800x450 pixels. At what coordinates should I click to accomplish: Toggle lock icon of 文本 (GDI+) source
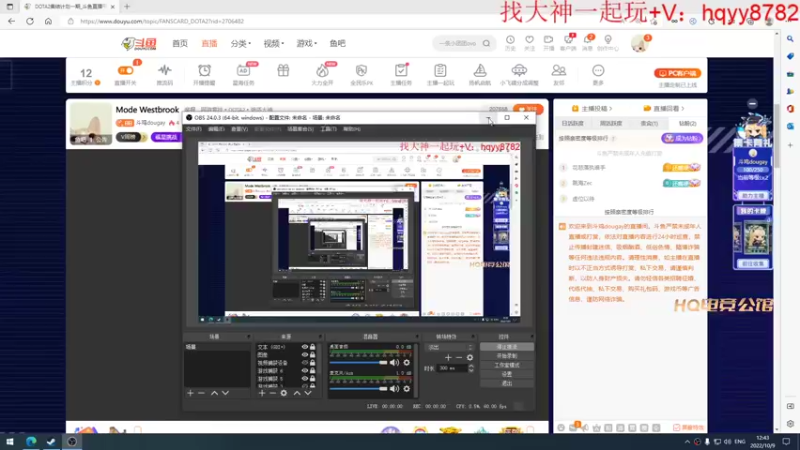point(312,347)
